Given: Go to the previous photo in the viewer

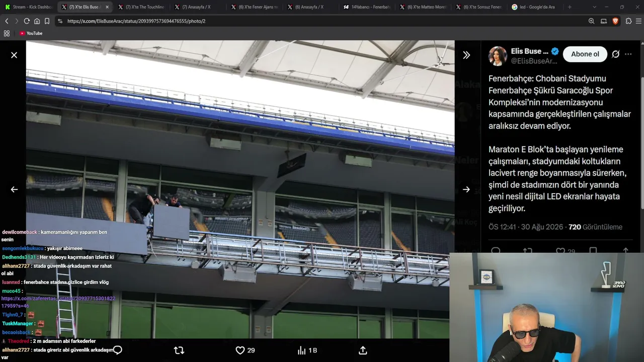Looking at the screenshot, I should tap(14, 190).
